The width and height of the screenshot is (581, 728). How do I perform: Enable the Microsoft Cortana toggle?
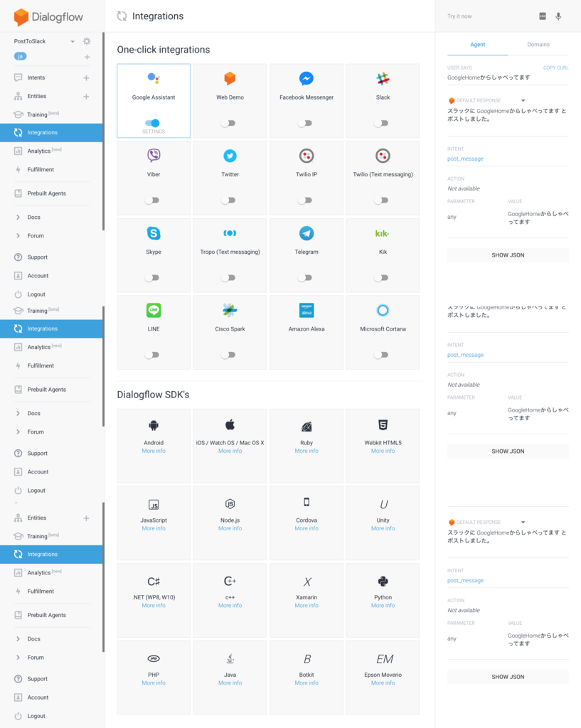(381, 355)
